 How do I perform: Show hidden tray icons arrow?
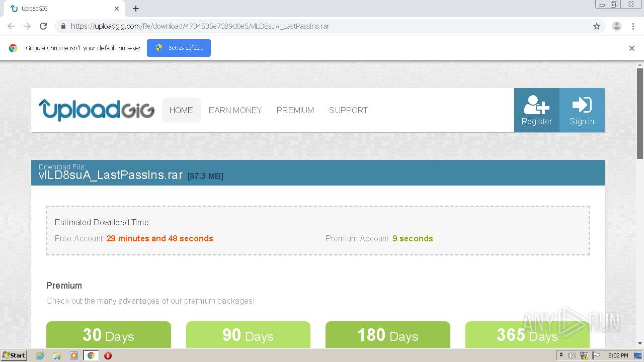pos(561,355)
